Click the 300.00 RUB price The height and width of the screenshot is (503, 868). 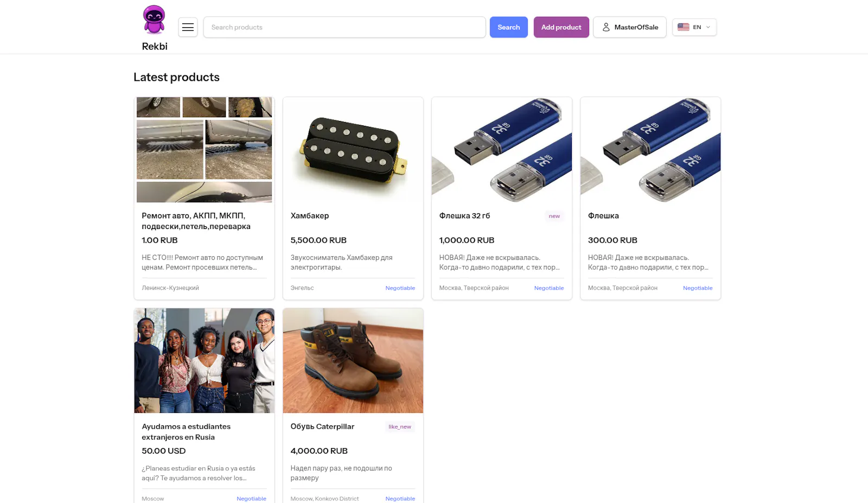coord(612,240)
